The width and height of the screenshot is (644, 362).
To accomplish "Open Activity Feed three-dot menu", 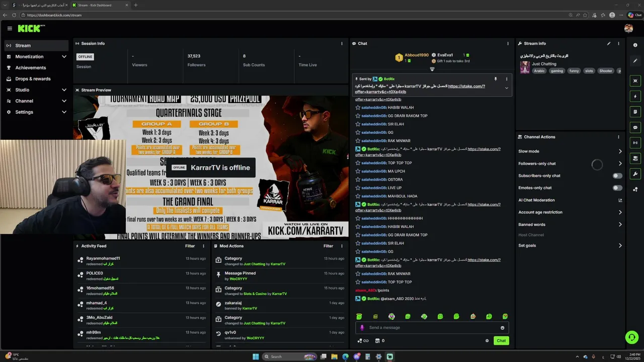I will (x=204, y=246).
